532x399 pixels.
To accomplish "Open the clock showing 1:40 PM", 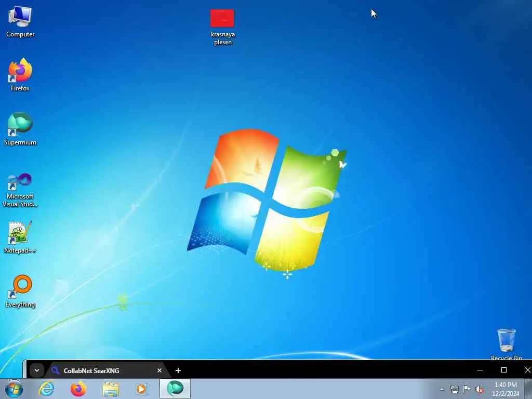I will [x=506, y=389].
